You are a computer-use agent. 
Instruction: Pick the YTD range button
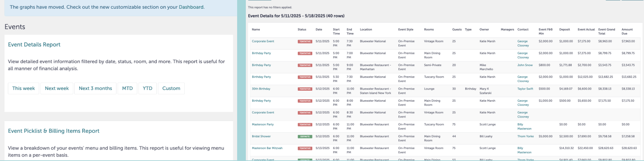tap(147, 88)
